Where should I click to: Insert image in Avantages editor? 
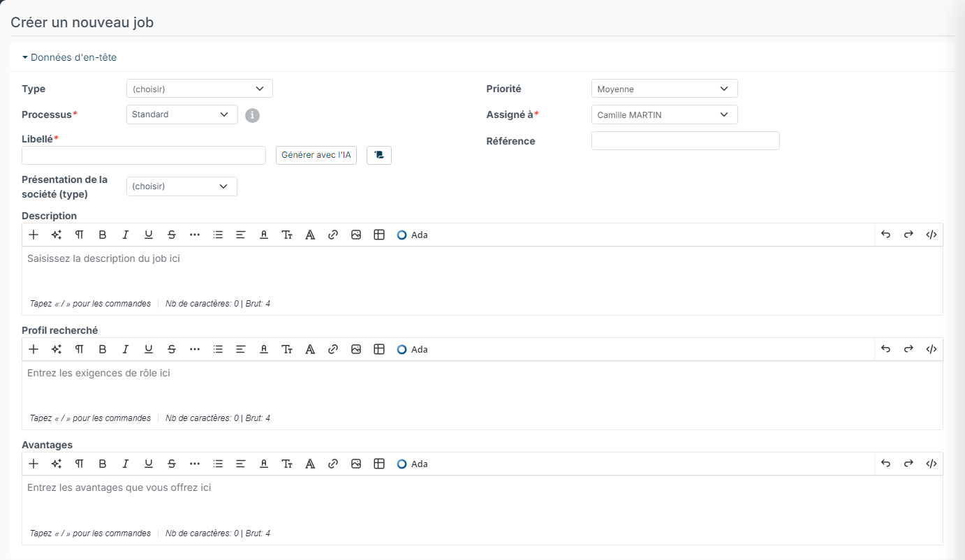pos(356,464)
